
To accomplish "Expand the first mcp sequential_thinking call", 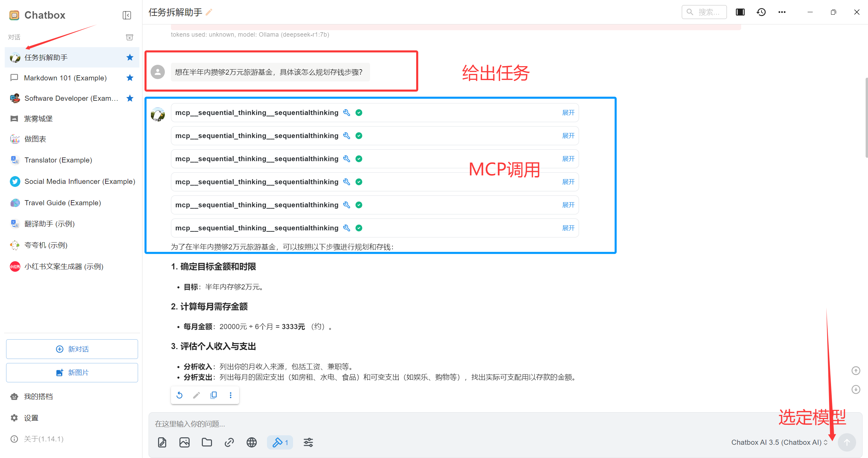I will [568, 112].
